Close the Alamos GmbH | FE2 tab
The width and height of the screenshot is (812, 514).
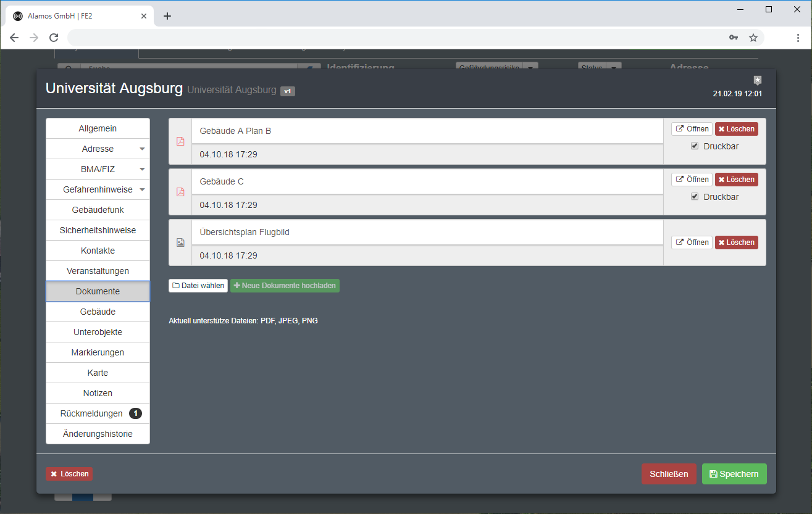pyautogui.click(x=144, y=16)
